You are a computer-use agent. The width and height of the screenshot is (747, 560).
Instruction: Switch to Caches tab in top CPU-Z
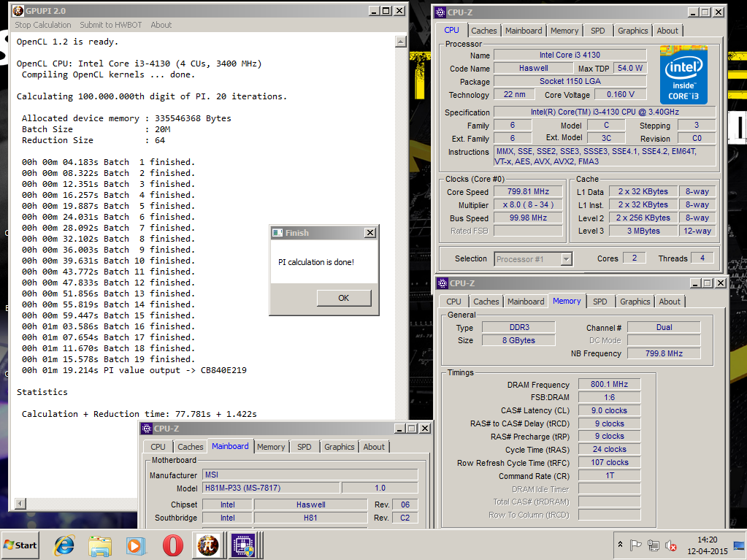tap(484, 31)
